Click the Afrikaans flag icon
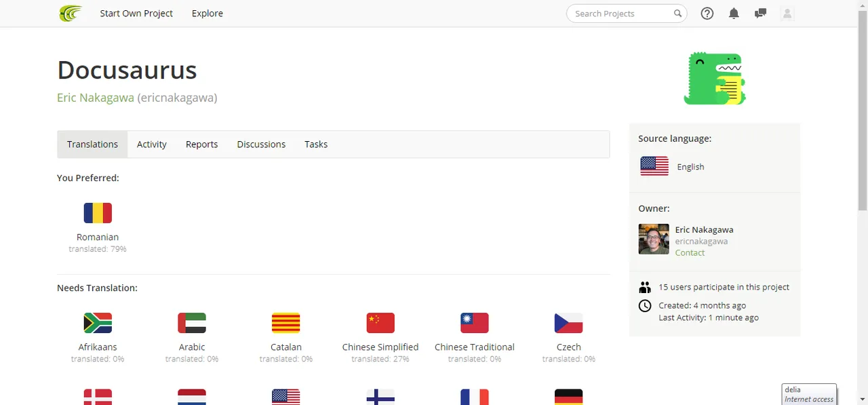Screen dimensions: 868x405 click(x=98, y=323)
